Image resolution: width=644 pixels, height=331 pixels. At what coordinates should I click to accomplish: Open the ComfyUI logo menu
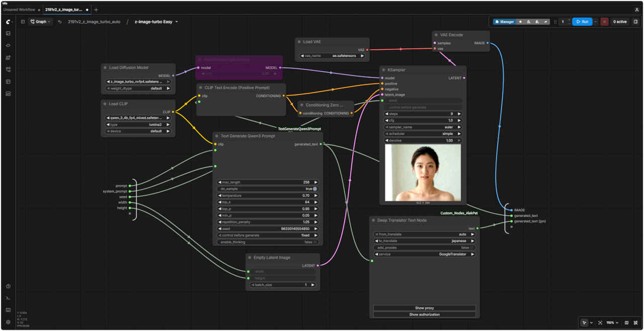click(8, 22)
